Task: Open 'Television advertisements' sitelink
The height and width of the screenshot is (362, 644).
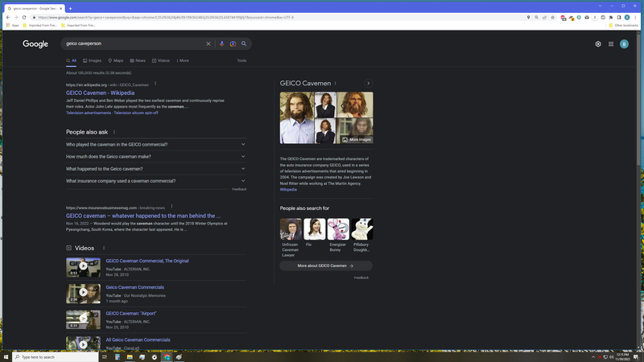Action: [x=89, y=113]
